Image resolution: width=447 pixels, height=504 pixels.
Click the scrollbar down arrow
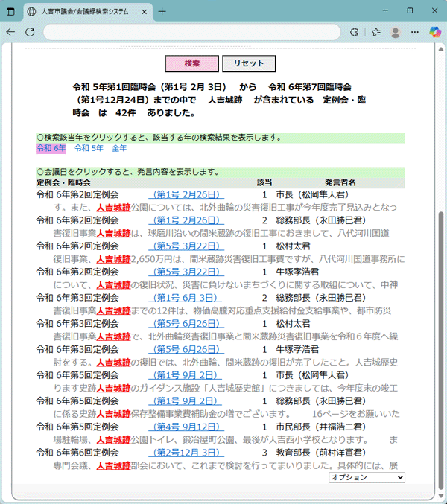click(441, 496)
